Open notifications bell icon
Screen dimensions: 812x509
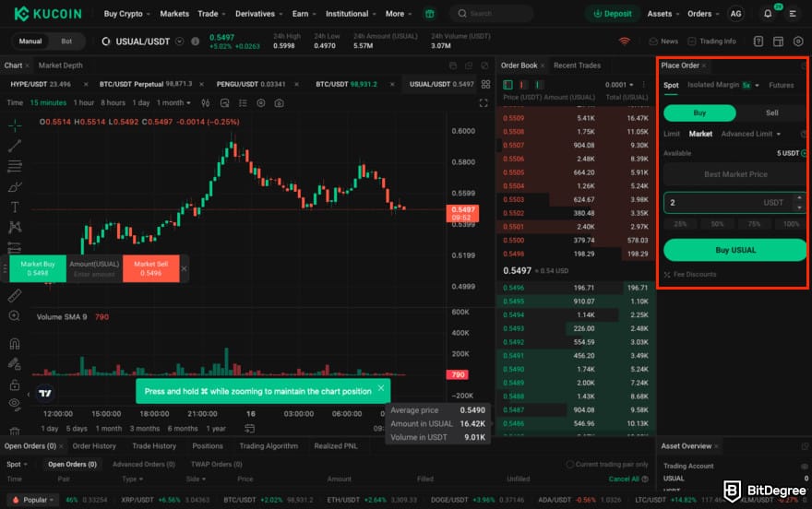tap(767, 14)
